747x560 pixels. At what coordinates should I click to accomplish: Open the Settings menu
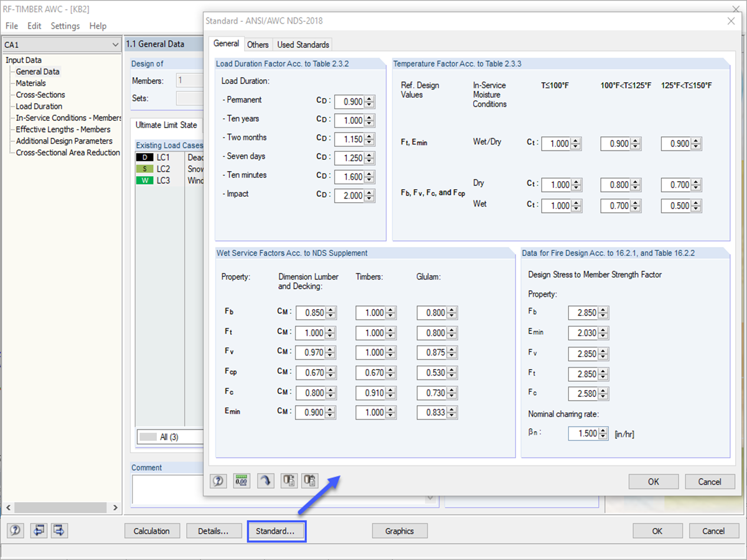coord(65,26)
